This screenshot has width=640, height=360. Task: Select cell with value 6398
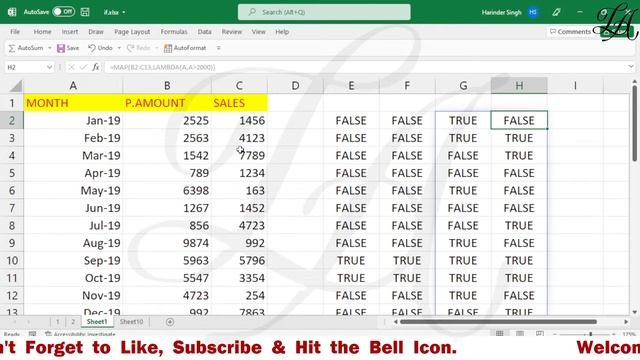tap(167, 191)
